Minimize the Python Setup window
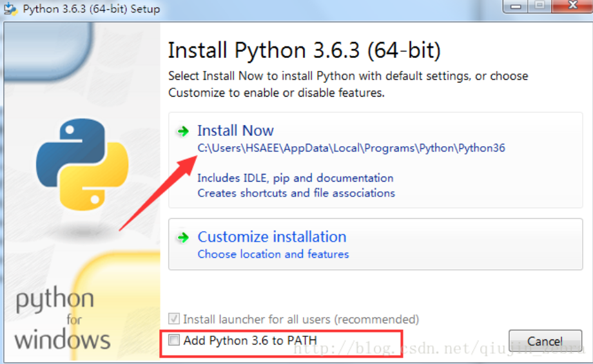The image size is (593, 364). pyautogui.click(x=516, y=6)
